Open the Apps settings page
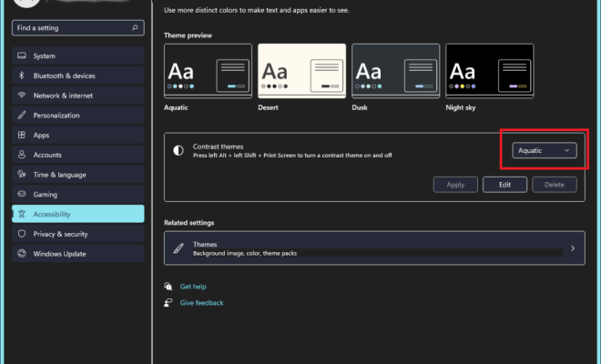Screen dimensions: 601x364 (78, 135)
